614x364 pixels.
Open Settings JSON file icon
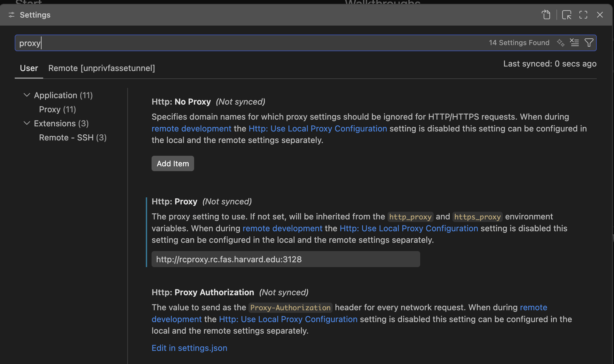coord(546,15)
